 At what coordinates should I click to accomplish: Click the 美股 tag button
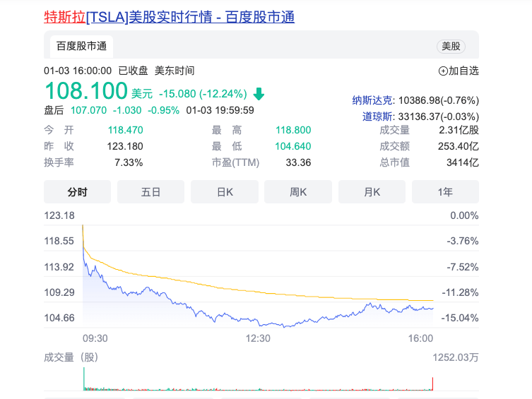451,46
